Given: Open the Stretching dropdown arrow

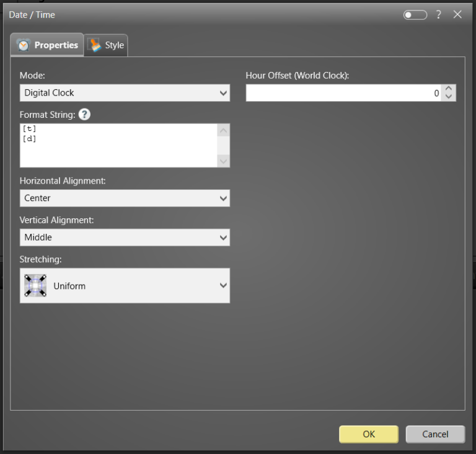Looking at the screenshot, I should point(223,286).
